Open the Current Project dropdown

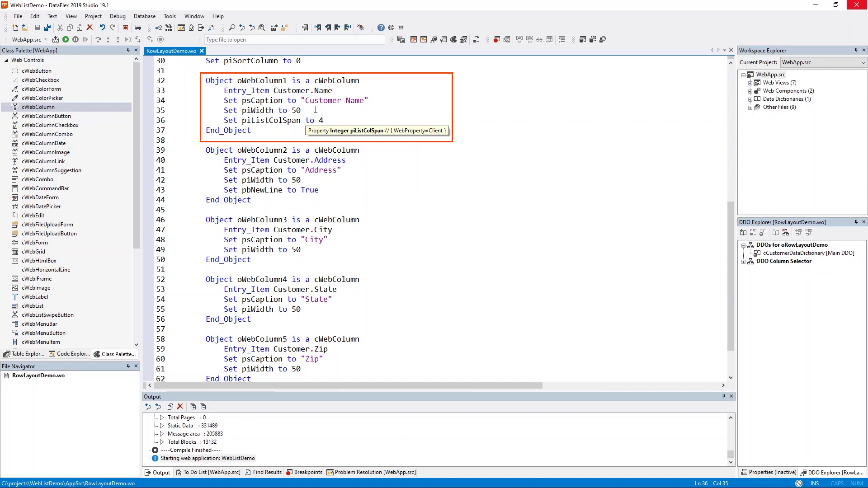click(863, 62)
